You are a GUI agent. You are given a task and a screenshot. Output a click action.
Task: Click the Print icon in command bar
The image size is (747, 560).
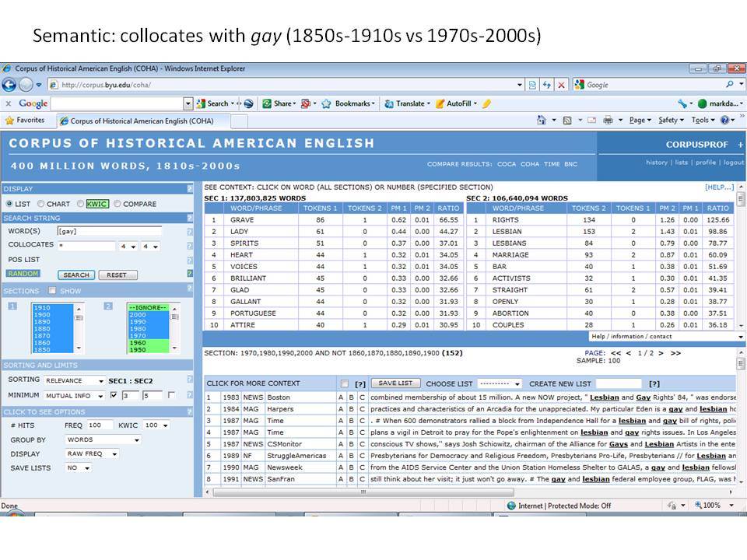click(608, 121)
